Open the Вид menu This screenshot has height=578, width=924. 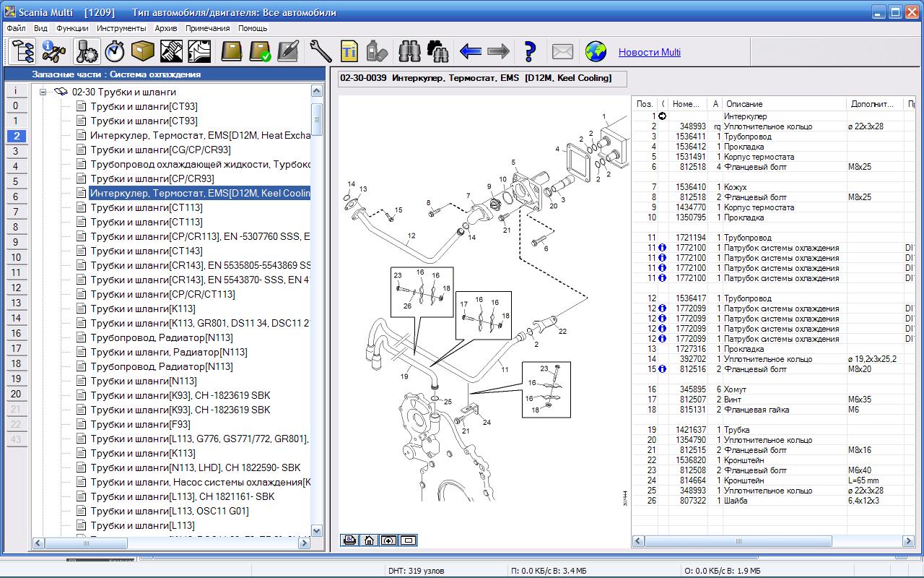click(x=40, y=28)
